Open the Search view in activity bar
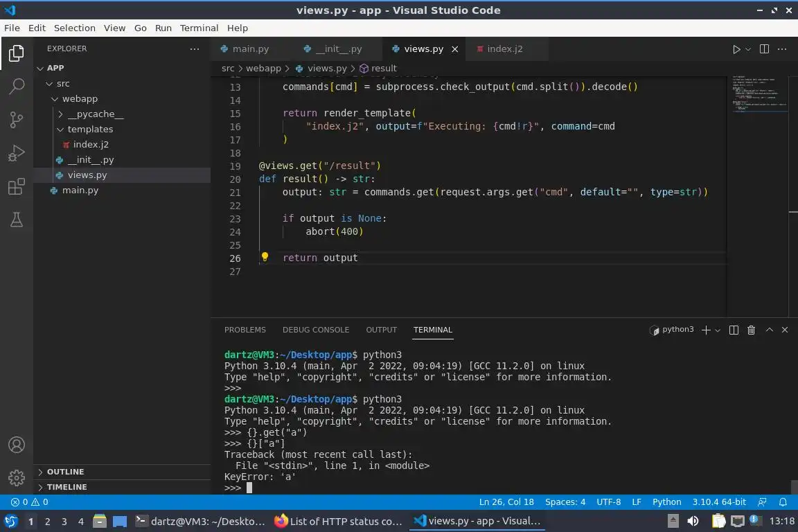The image size is (798, 532). pyautogui.click(x=17, y=86)
